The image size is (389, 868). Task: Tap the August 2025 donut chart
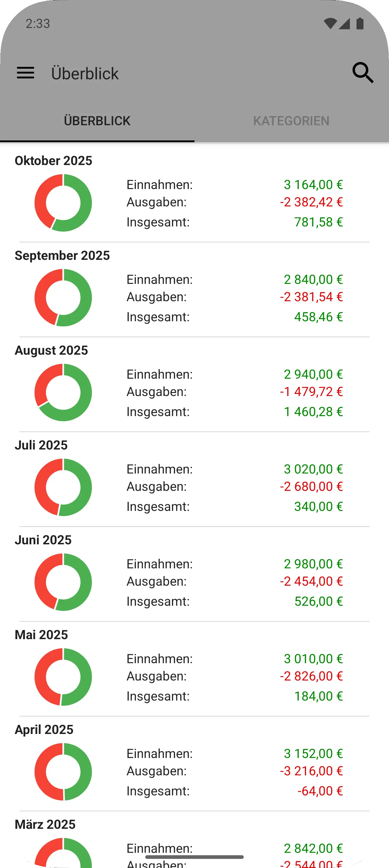[x=63, y=393]
